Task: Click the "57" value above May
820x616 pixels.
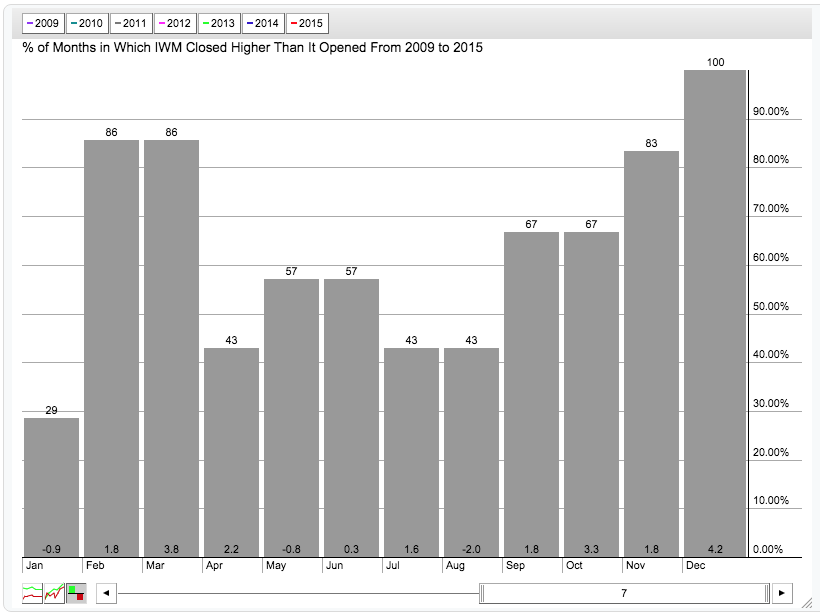Action: coord(291,271)
